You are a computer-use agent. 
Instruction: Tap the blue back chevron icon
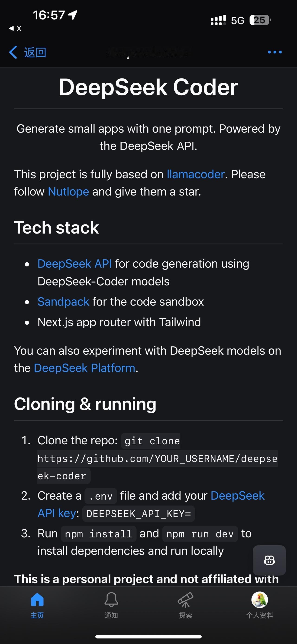[x=13, y=52]
